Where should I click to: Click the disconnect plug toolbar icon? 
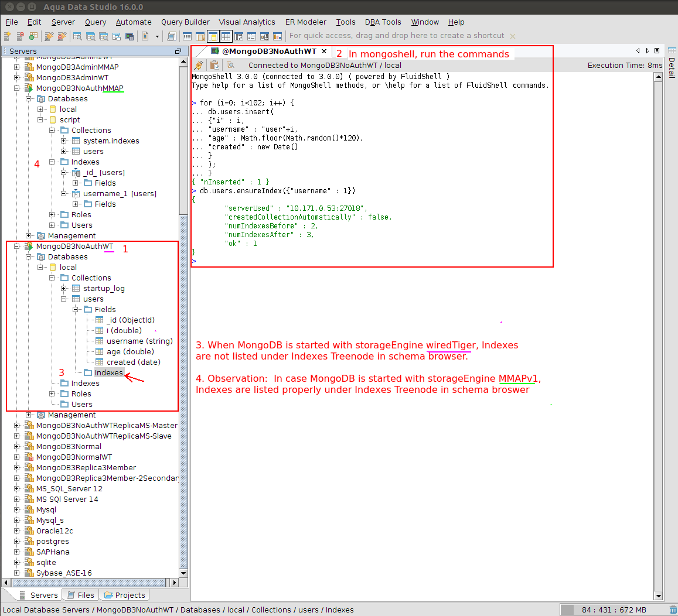pyautogui.click(x=62, y=36)
